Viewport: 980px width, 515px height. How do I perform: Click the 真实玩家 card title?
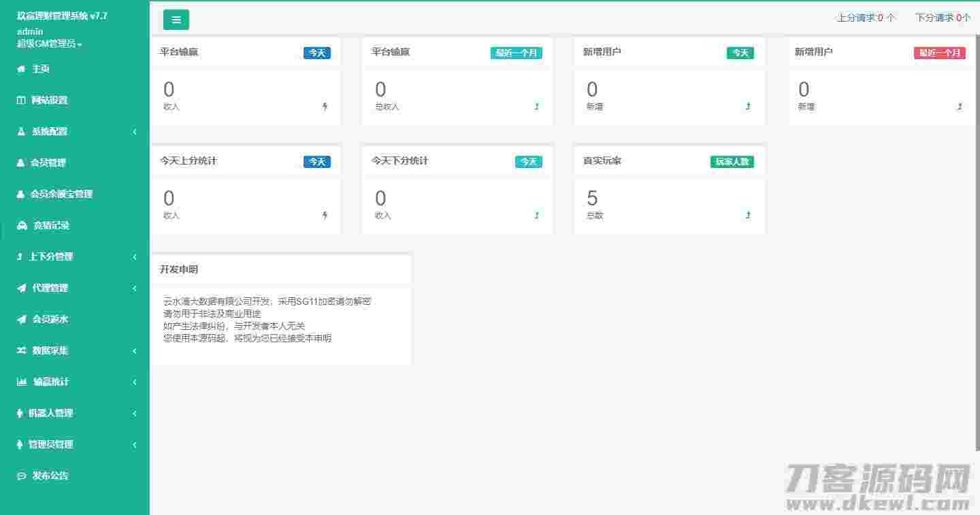pyautogui.click(x=602, y=161)
